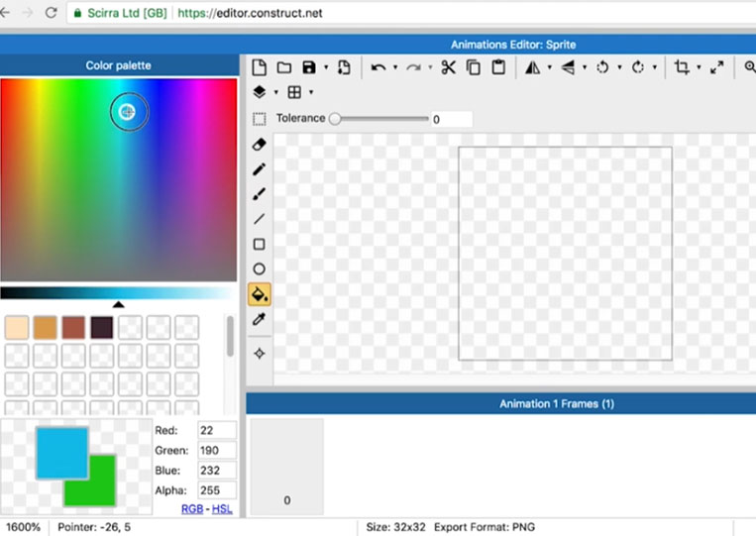Copy selection to clipboard
Screen dimensions: 756x536
474,67
